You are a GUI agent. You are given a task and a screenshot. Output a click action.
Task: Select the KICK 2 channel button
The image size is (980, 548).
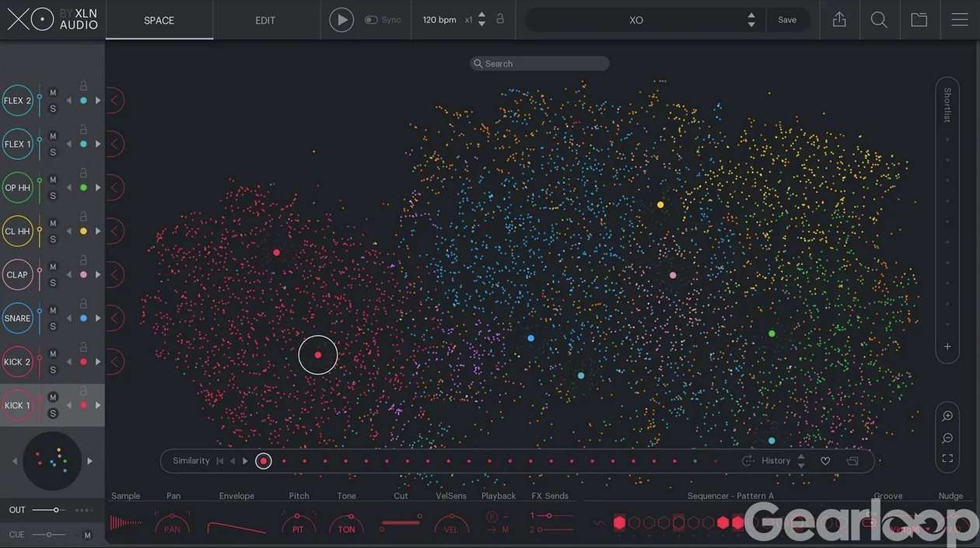click(17, 361)
